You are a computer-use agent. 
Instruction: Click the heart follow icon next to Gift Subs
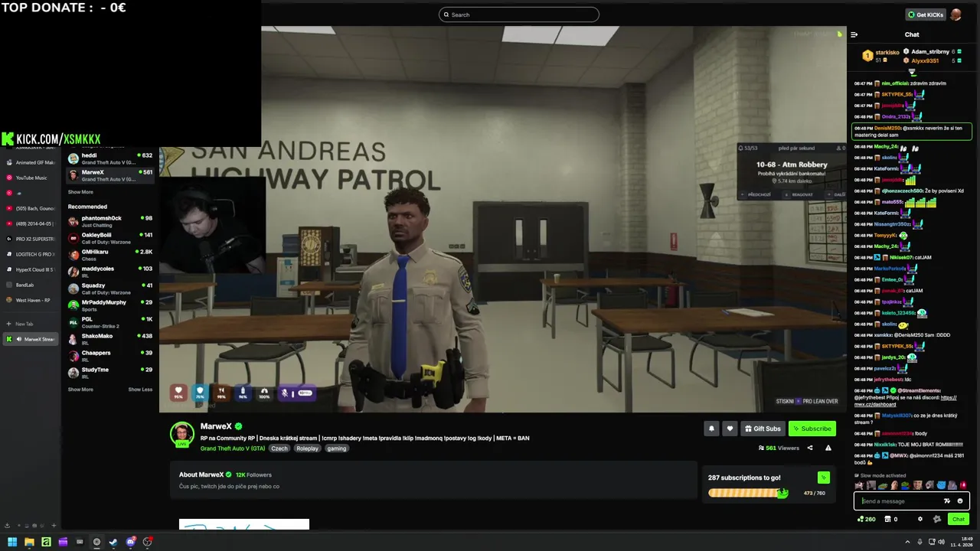click(x=730, y=429)
